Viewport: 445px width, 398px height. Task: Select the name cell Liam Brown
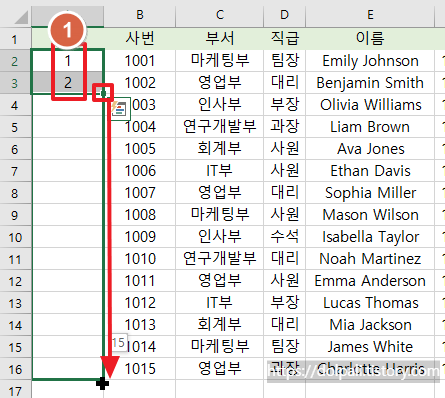pyautogui.click(x=370, y=127)
